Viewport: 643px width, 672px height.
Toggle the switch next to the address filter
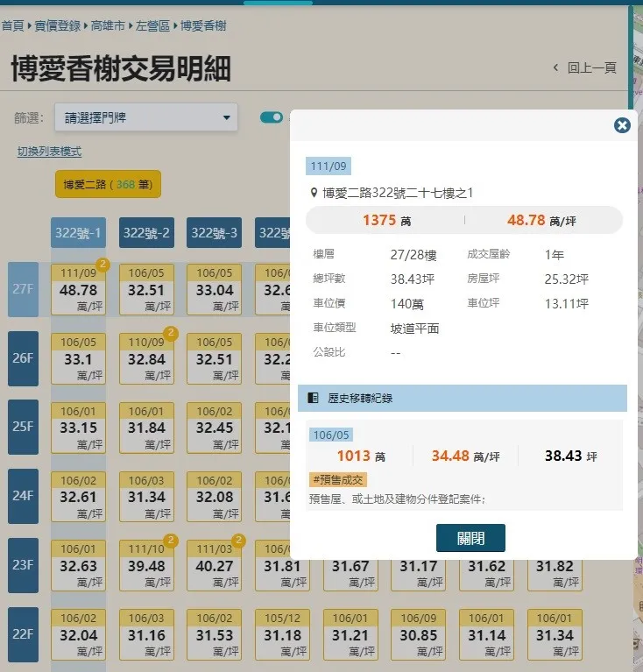click(272, 117)
